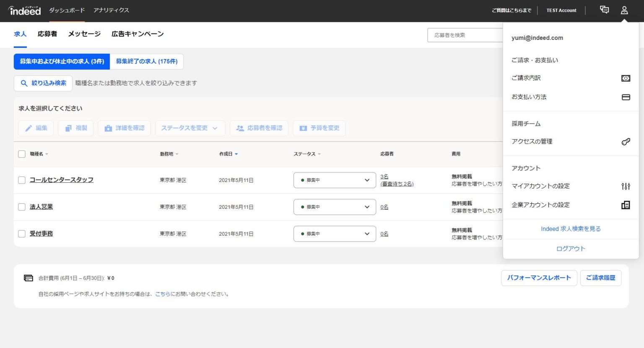Open the messages icon in the top bar
This screenshot has height=348, width=644.
click(604, 10)
